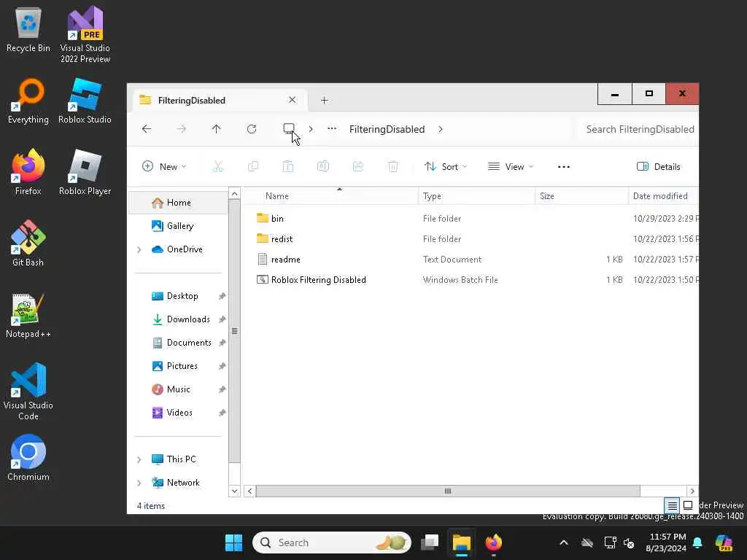Switch to the details list view icon
Viewport: 747px width, 560px height.
tap(672, 505)
